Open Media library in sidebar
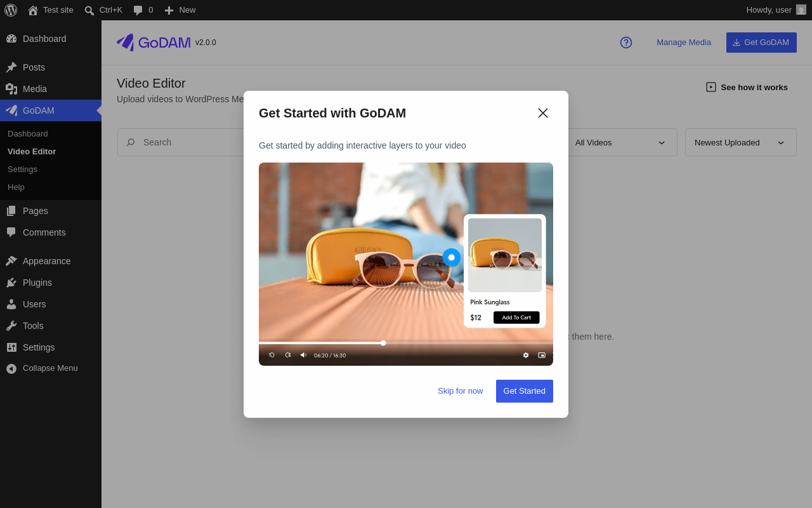Image resolution: width=812 pixels, height=508 pixels. (51, 89)
